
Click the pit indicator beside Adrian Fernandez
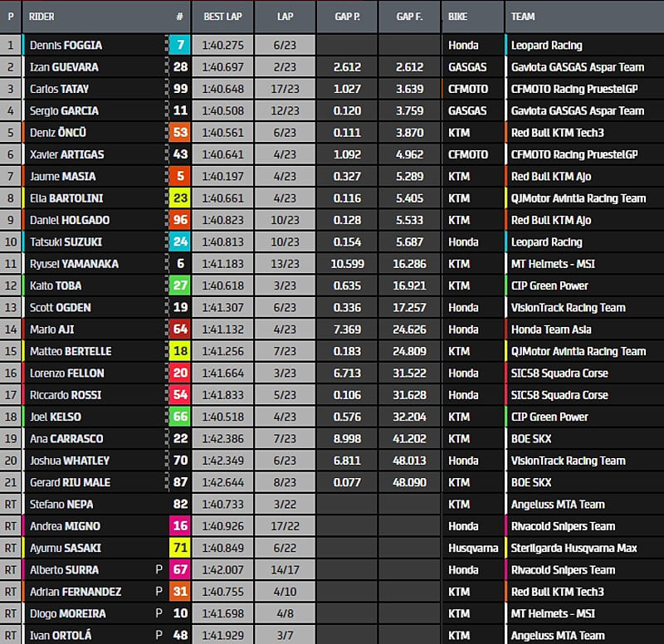159,592
